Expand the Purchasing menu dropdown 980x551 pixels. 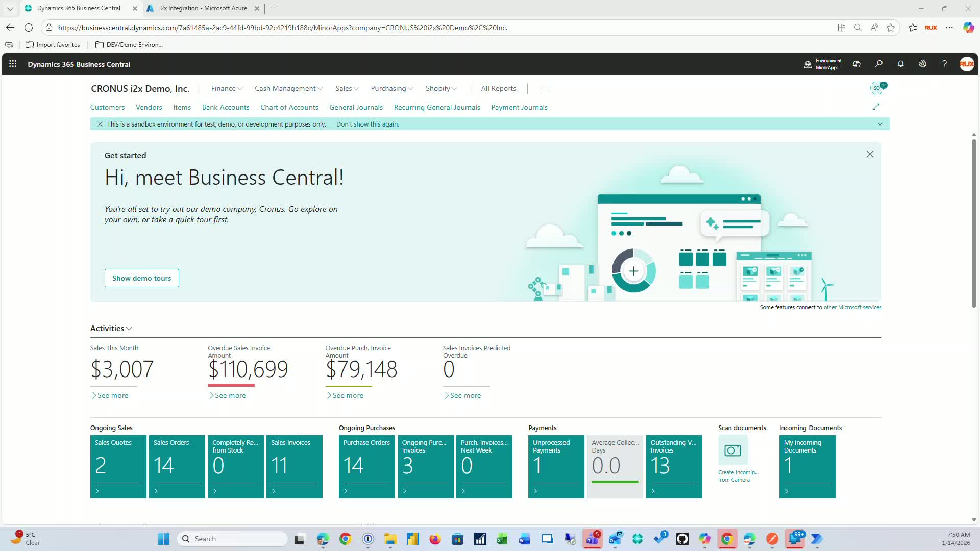click(391, 89)
